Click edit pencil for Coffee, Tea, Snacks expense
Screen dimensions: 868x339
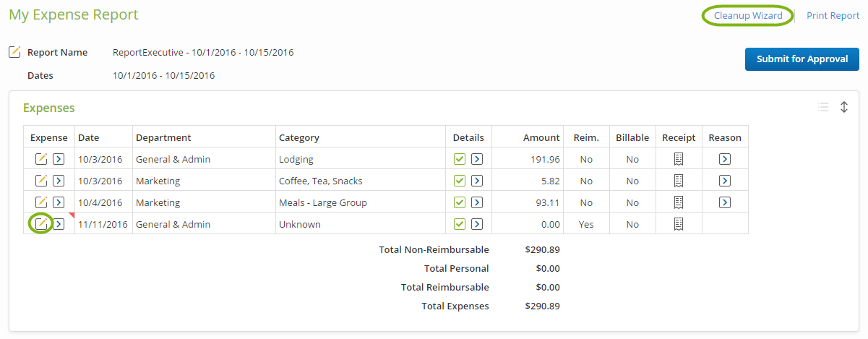42,181
